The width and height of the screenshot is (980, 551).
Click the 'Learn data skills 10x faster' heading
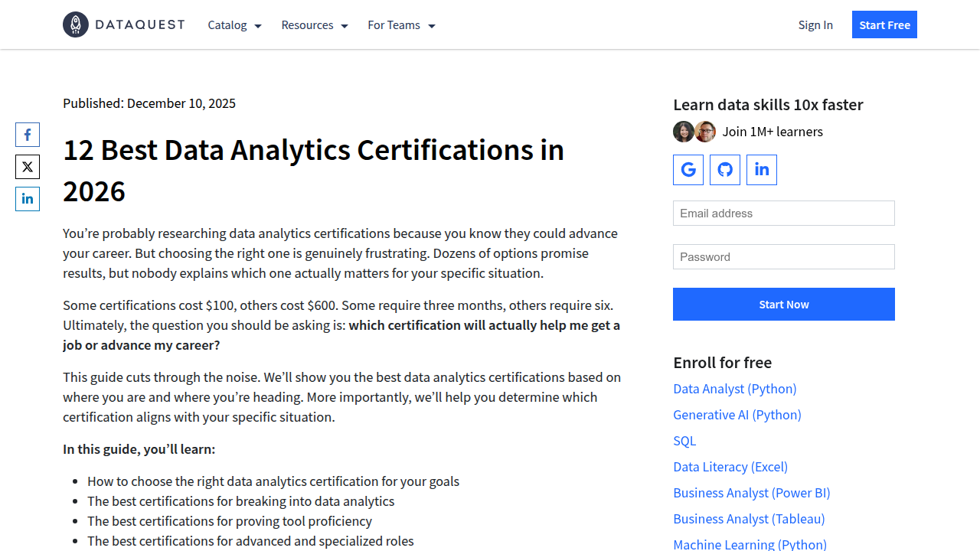(768, 105)
